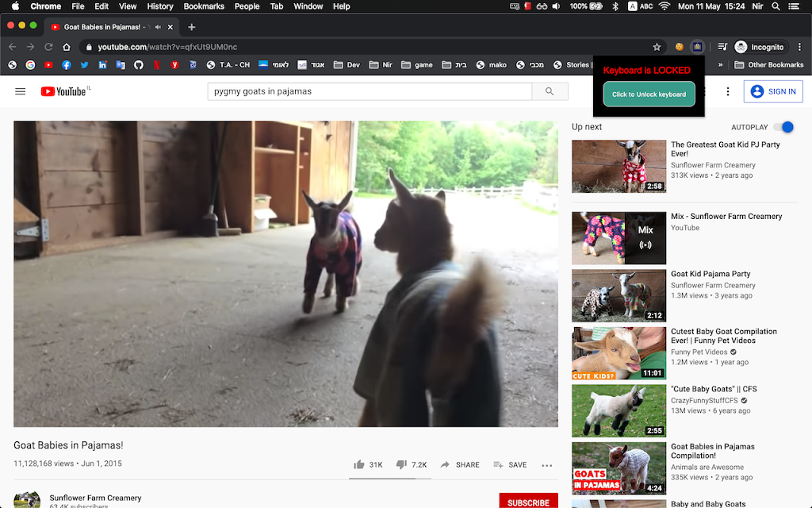Click the search magnifier button
Image resolution: width=812 pixels, height=508 pixels.
(550, 91)
